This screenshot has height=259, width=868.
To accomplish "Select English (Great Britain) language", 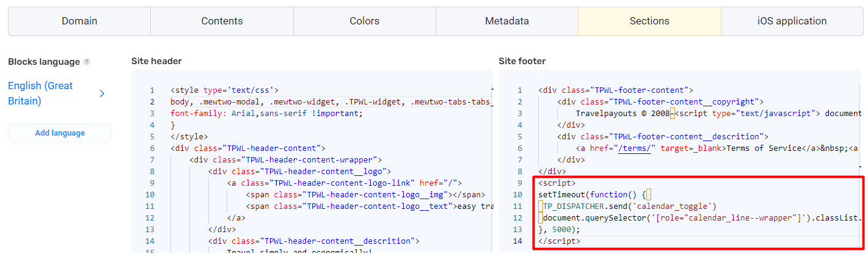I will (x=40, y=93).
